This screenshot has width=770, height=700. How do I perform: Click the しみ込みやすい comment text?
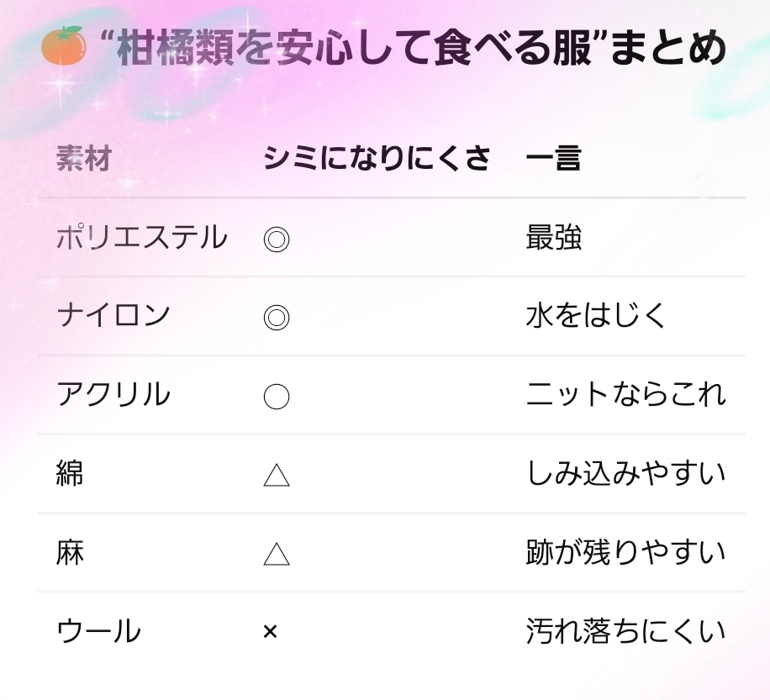[x=625, y=474]
